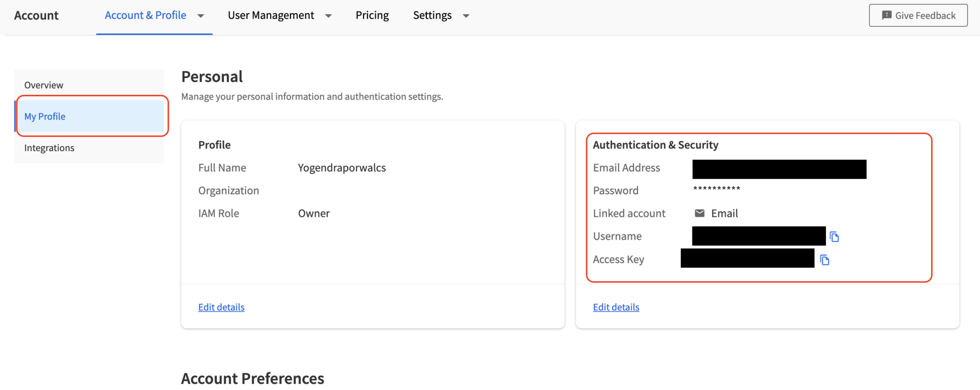The height and width of the screenshot is (390, 980).
Task: Click Edit details under Authentication & Security
Action: point(616,307)
